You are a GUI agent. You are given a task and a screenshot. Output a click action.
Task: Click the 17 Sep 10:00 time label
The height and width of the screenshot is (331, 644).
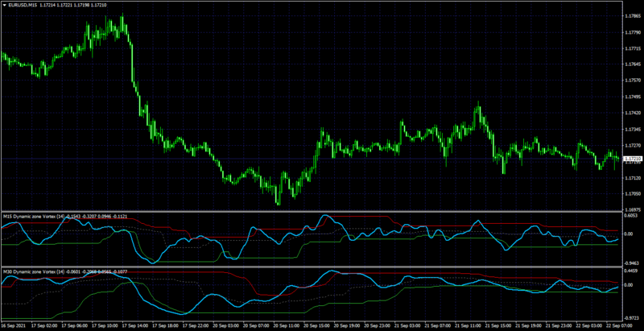[x=105, y=325]
